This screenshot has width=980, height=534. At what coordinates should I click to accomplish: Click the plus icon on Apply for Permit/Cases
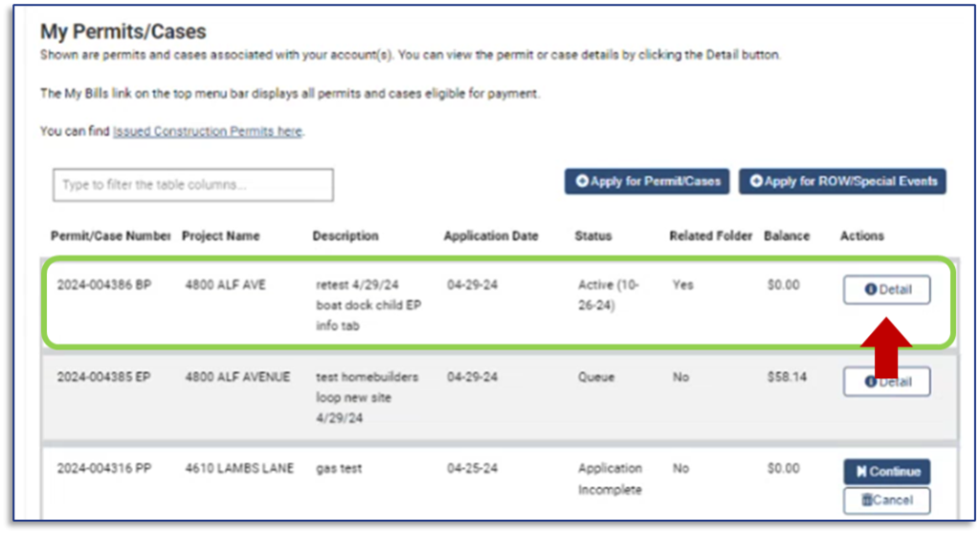[x=582, y=182]
